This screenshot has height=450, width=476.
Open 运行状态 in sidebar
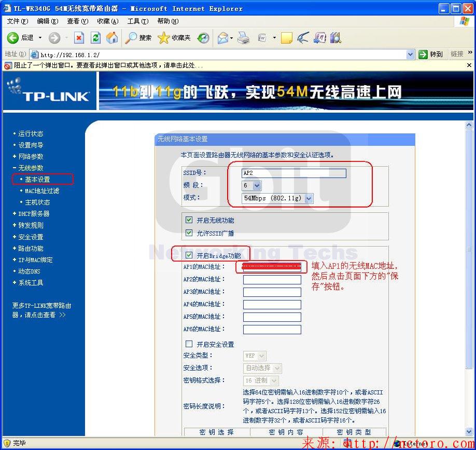[31, 134]
